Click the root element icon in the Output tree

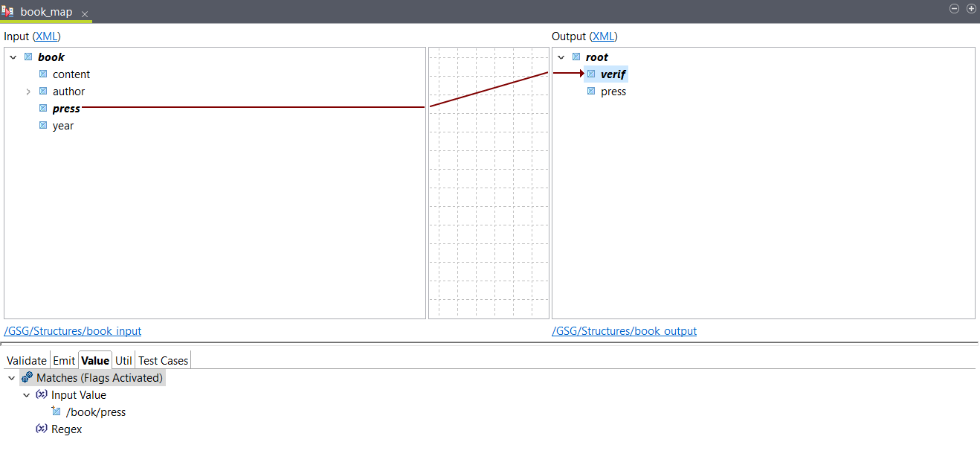pyautogui.click(x=576, y=57)
